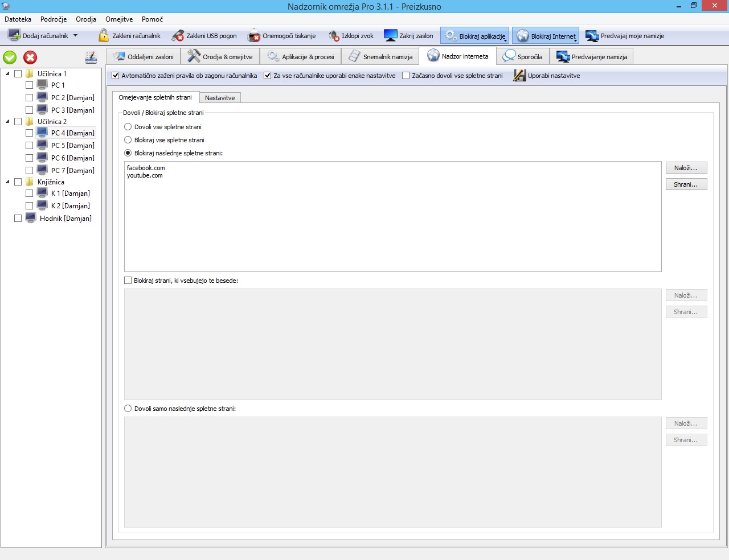Viewport: 729px width, 560px height.
Task: Click the Predvajaj moje namizje icon
Action: pyautogui.click(x=592, y=36)
